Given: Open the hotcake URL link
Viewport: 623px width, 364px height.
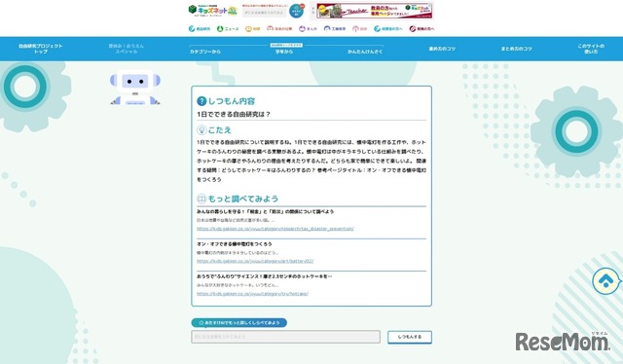Looking at the screenshot, I should point(252,294).
